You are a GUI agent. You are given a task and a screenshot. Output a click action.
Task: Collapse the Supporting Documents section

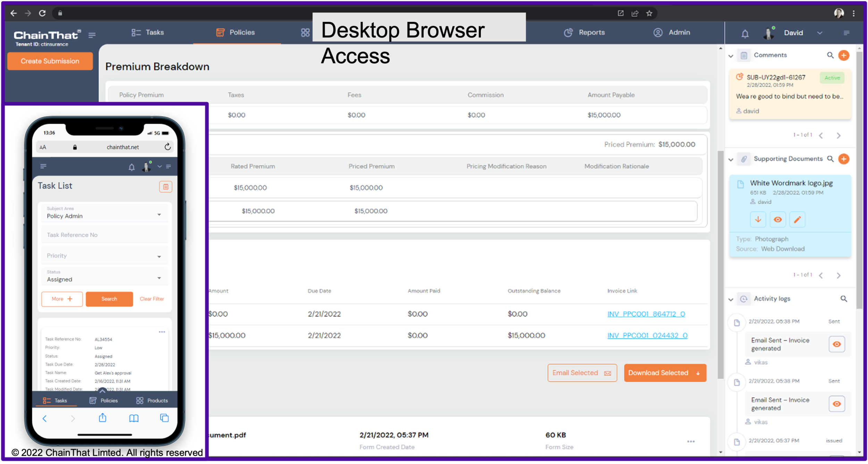[731, 160]
